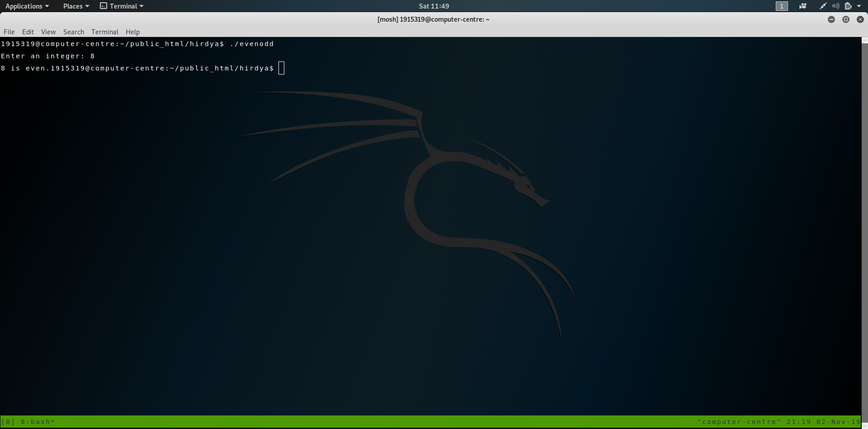The image size is (868, 429).
Task: Click the terminal vertical scrollbar
Action: coord(864,233)
